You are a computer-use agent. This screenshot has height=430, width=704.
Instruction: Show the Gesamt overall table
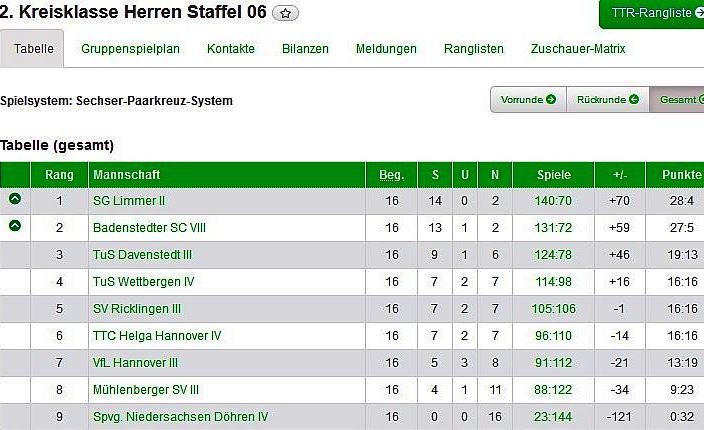[x=678, y=99]
